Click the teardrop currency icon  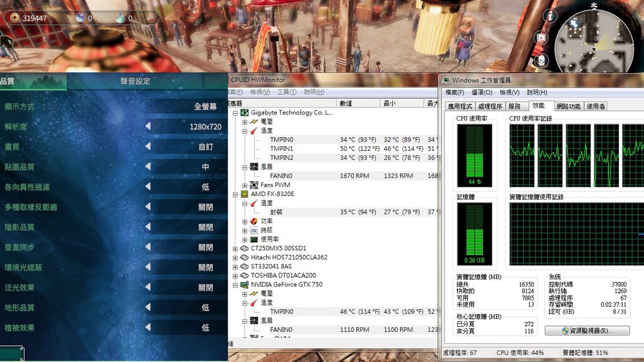(120, 18)
